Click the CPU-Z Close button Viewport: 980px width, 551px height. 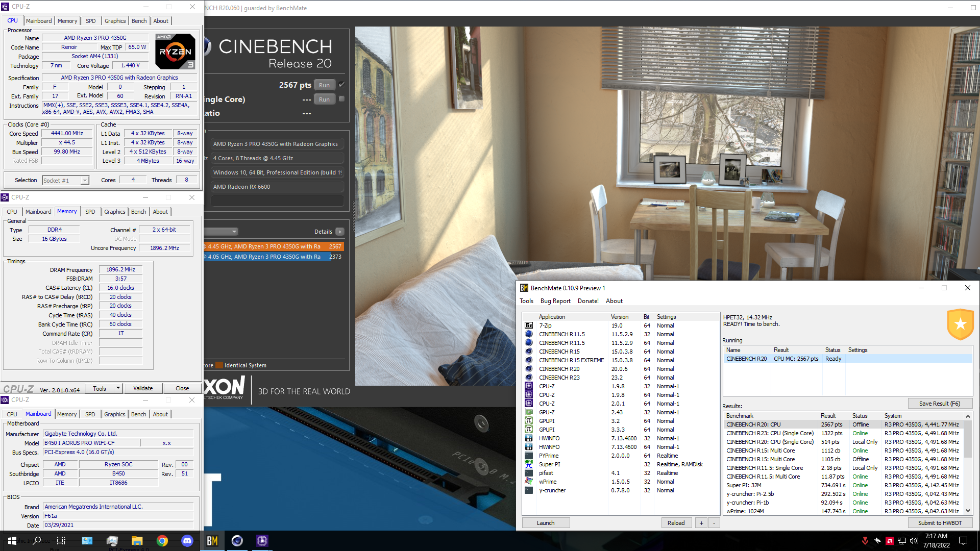click(182, 388)
